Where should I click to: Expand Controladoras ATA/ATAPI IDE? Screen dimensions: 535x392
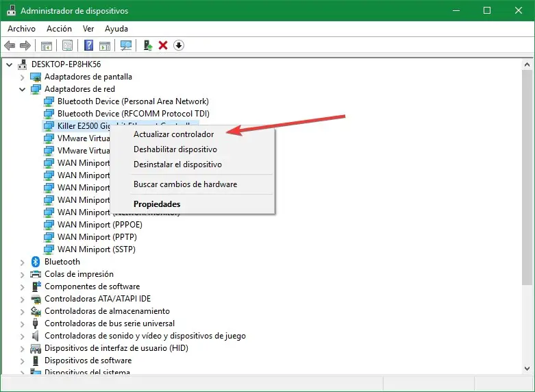pos(23,299)
